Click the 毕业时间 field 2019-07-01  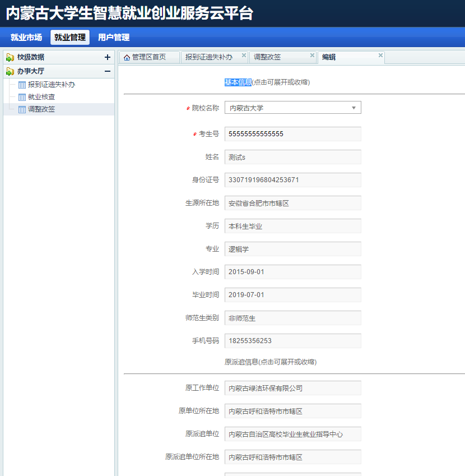pos(292,295)
